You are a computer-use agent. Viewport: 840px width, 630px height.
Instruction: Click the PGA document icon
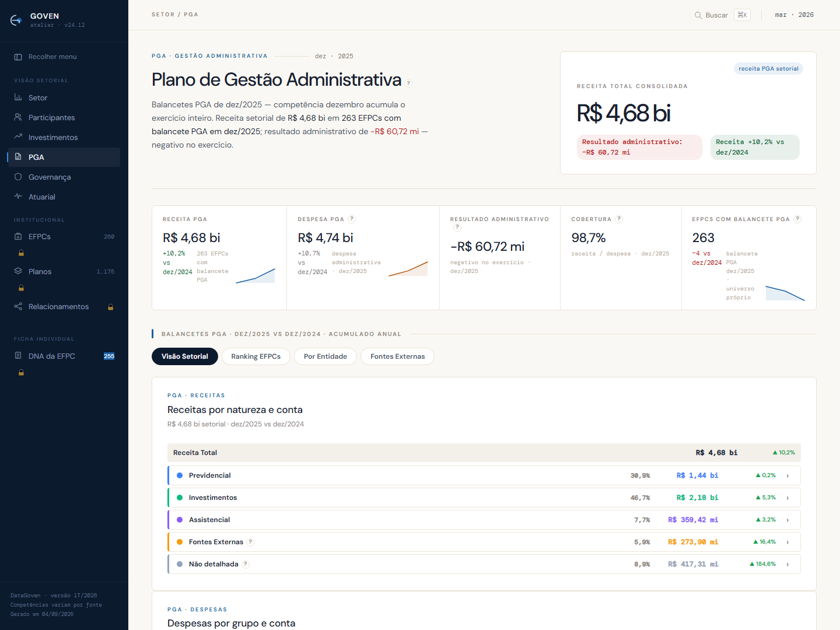pos(18,157)
